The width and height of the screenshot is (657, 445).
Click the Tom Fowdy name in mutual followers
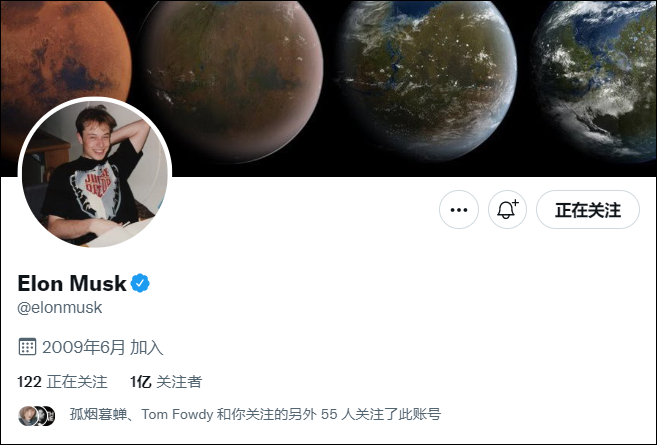click(x=178, y=414)
